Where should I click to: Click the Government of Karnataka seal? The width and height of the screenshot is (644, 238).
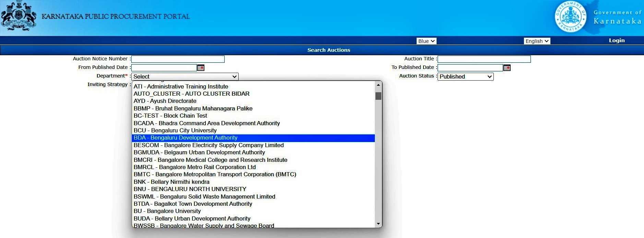tap(570, 17)
